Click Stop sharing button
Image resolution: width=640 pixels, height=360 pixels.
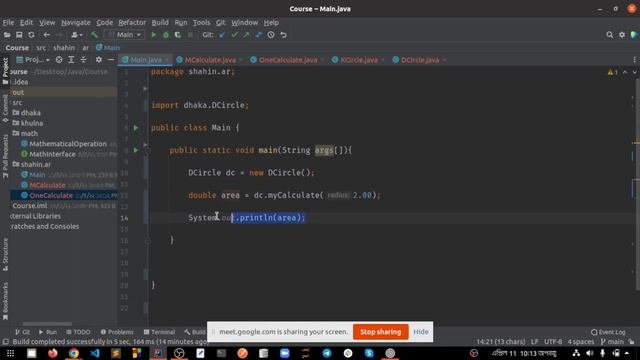pos(380,332)
